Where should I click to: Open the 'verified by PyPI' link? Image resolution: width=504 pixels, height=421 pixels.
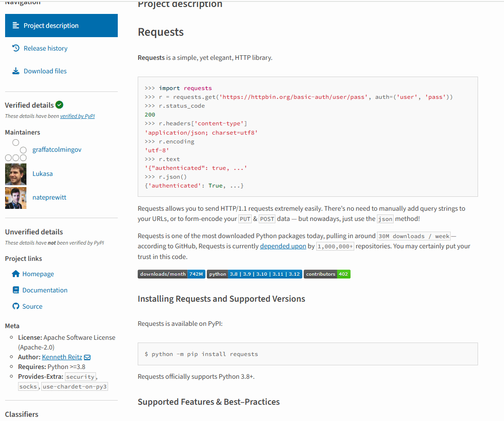click(x=77, y=116)
